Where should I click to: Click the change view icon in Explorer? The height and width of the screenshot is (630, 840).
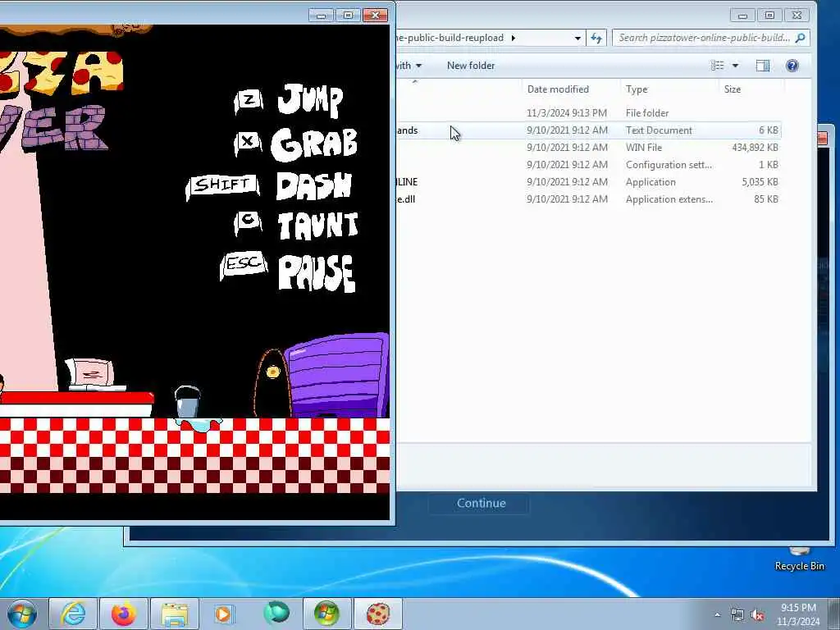(x=717, y=66)
